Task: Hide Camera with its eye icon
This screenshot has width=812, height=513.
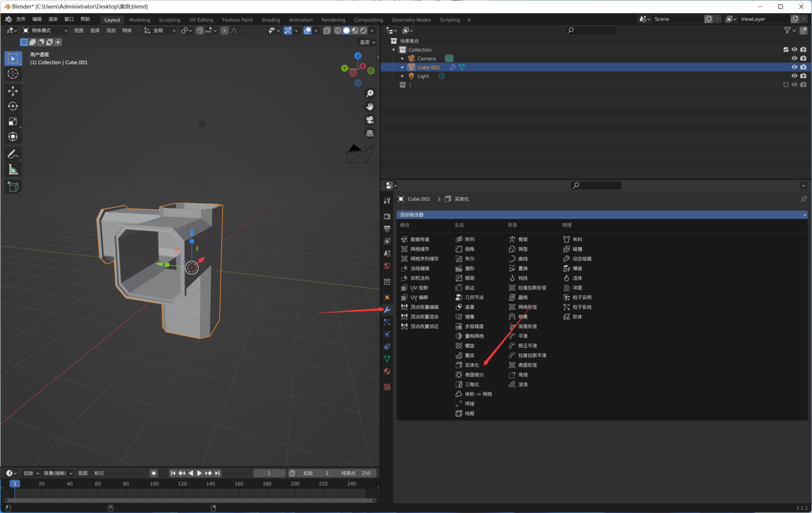Action: (x=794, y=58)
